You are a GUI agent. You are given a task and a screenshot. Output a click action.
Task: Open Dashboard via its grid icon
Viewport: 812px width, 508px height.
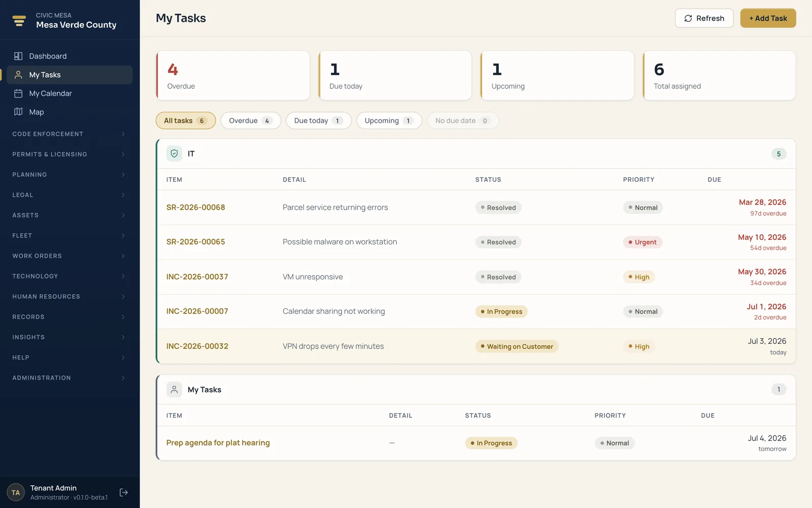coord(18,56)
